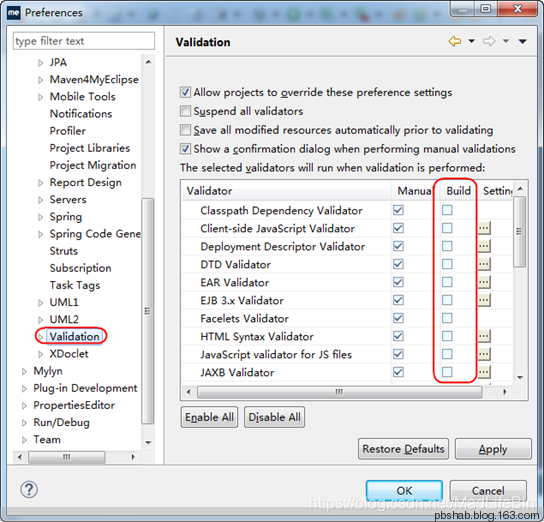The width and height of the screenshot is (544, 522).
Task: Toggle Allow projects to override preference settings
Action: pyautogui.click(x=185, y=92)
